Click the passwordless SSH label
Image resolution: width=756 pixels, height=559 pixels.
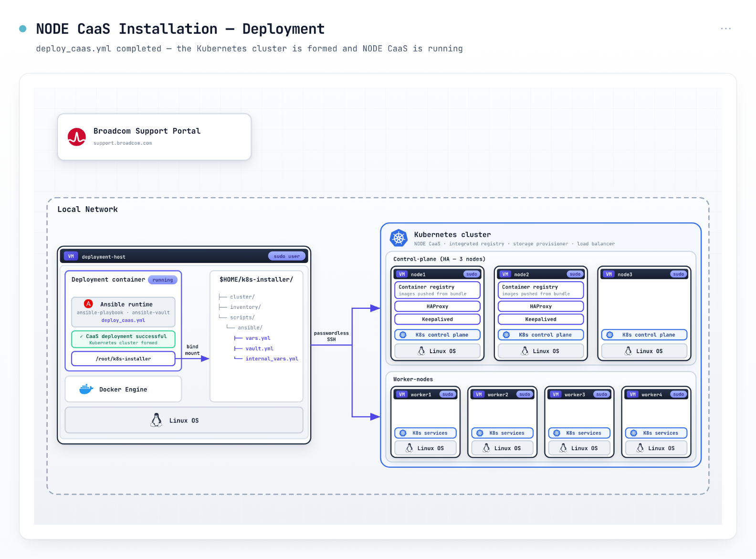(x=331, y=336)
